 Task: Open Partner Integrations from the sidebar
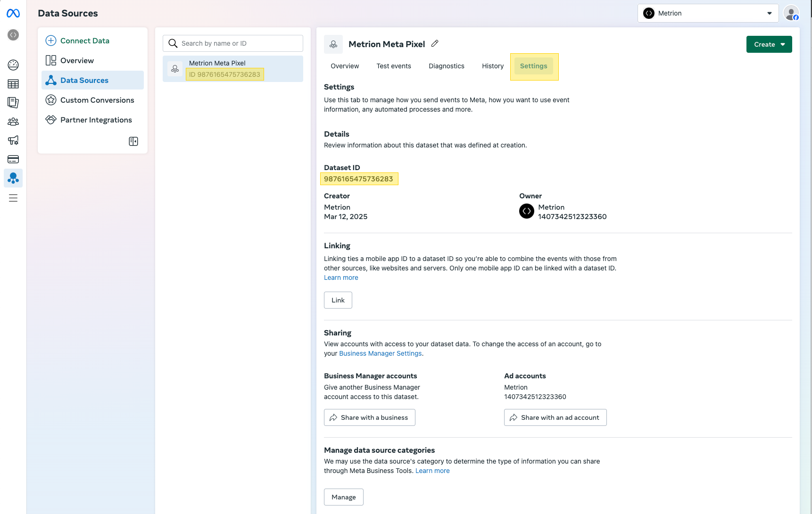pyautogui.click(x=92, y=120)
